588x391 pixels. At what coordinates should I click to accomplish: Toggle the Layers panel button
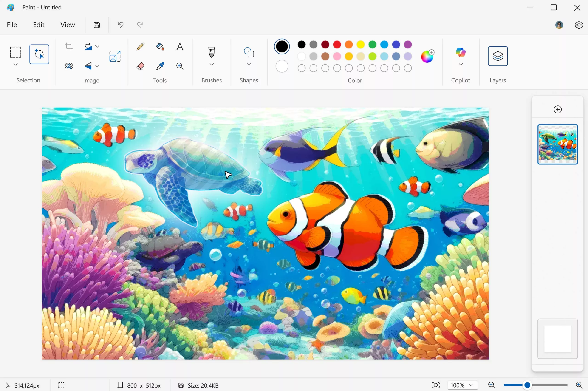click(498, 56)
